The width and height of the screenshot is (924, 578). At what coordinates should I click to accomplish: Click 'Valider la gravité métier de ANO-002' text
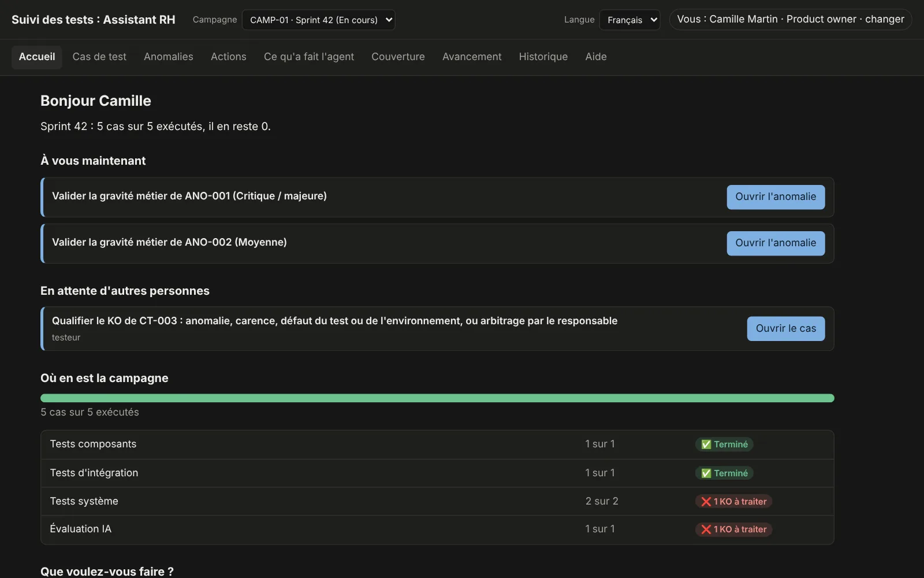click(x=169, y=242)
